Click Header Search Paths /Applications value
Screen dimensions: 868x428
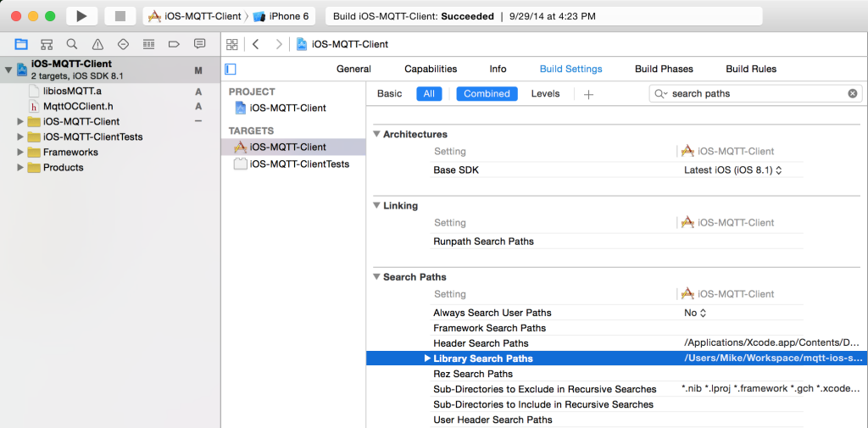[772, 343]
